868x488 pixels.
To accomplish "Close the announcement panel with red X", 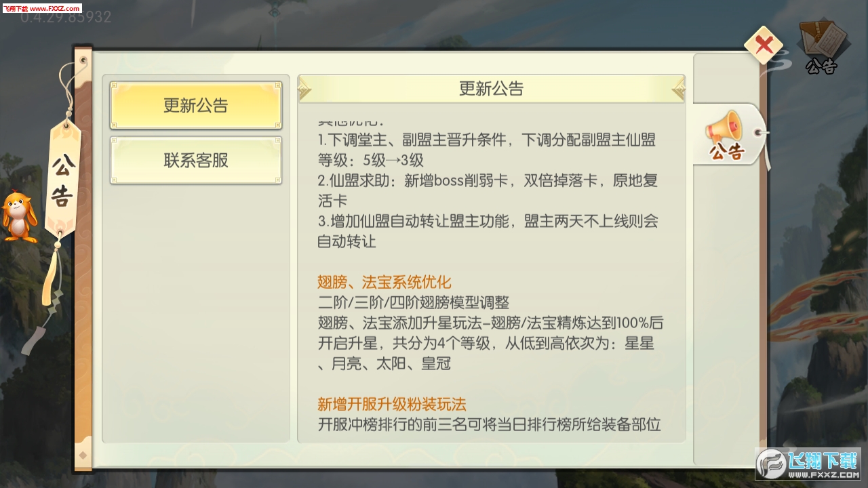I will tap(764, 45).
